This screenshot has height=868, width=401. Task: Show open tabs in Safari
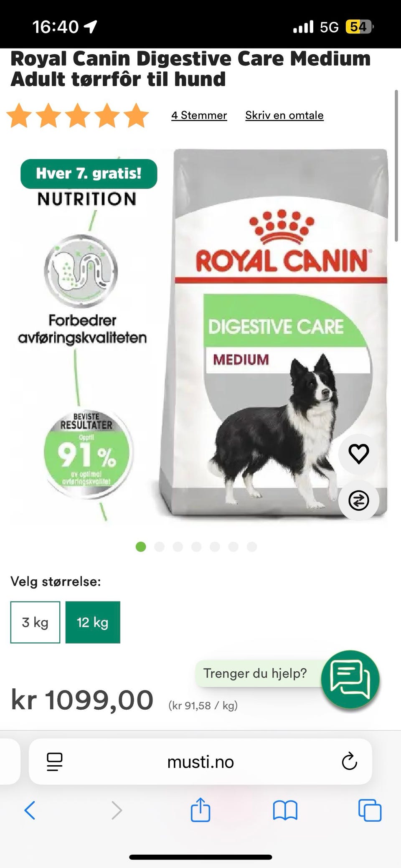pyautogui.click(x=370, y=810)
